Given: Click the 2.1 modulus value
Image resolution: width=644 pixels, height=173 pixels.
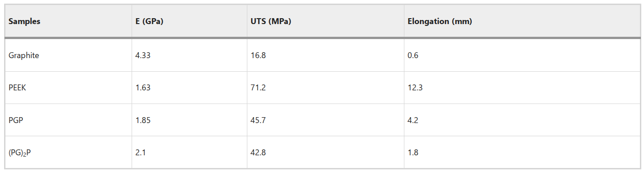Looking at the screenshot, I should 140,153.
